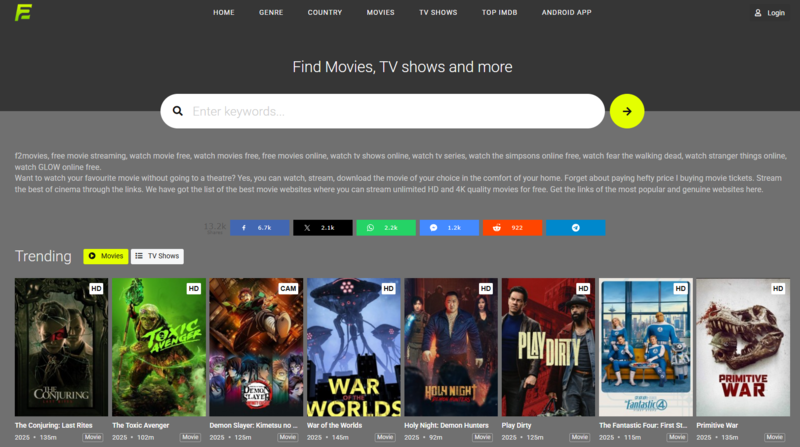Click title link Demon Slayer: Kimetsu no ...
The width and height of the screenshot is (800, 447).
point(253,425)
